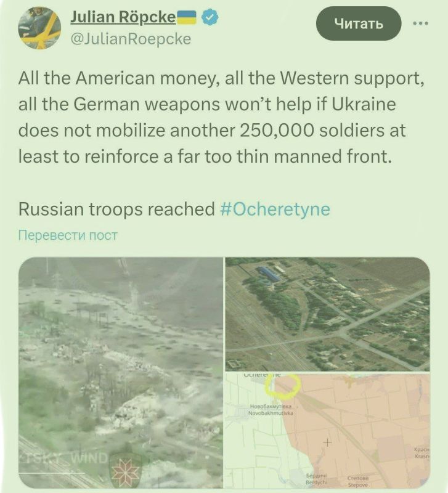
Task: Open Julian Röpcke's profile avatar
Action: [39, 28]
